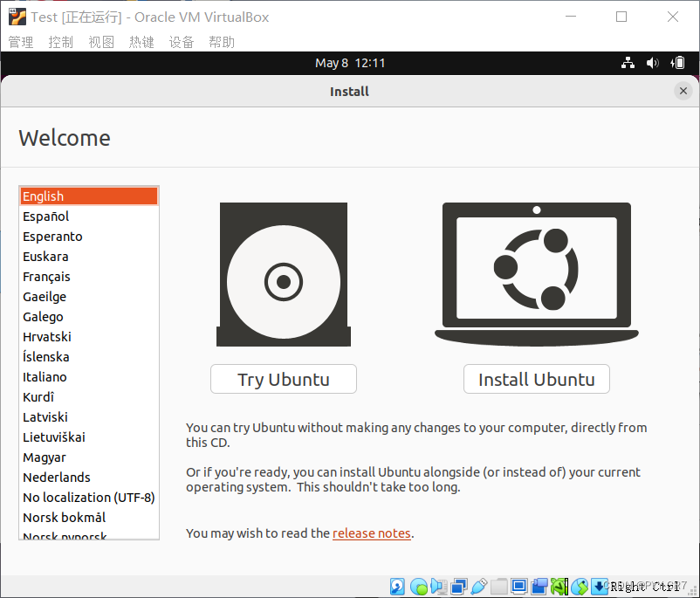The image size is (700, 598).
Task: Select Norsk bokmål in the language list
Action: coord(89,518)
